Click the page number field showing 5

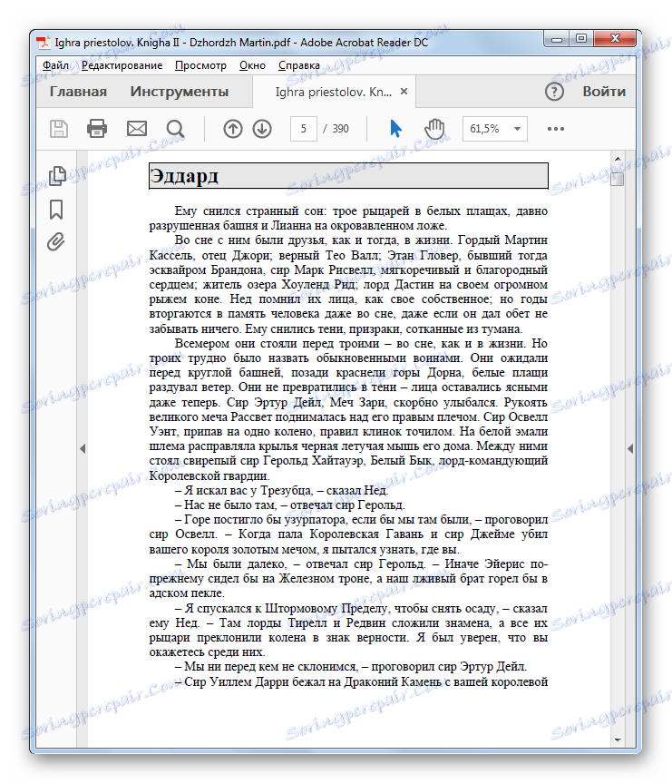[303, 129]
